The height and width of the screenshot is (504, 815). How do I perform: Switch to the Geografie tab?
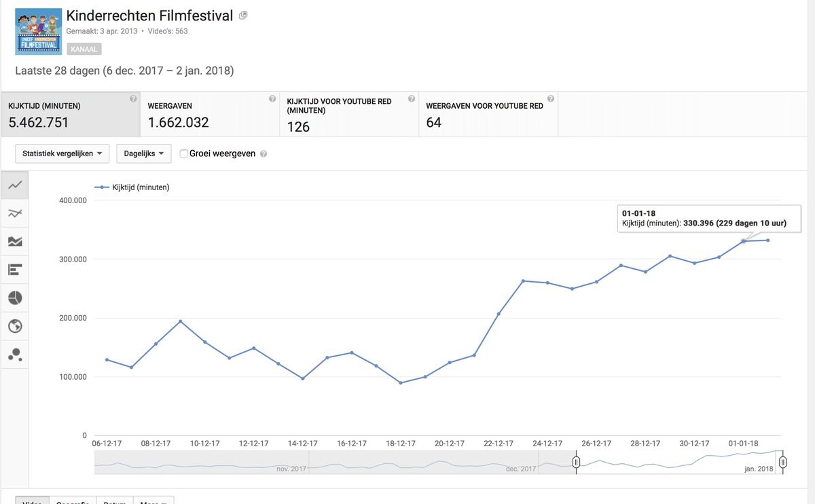[72, 501]
